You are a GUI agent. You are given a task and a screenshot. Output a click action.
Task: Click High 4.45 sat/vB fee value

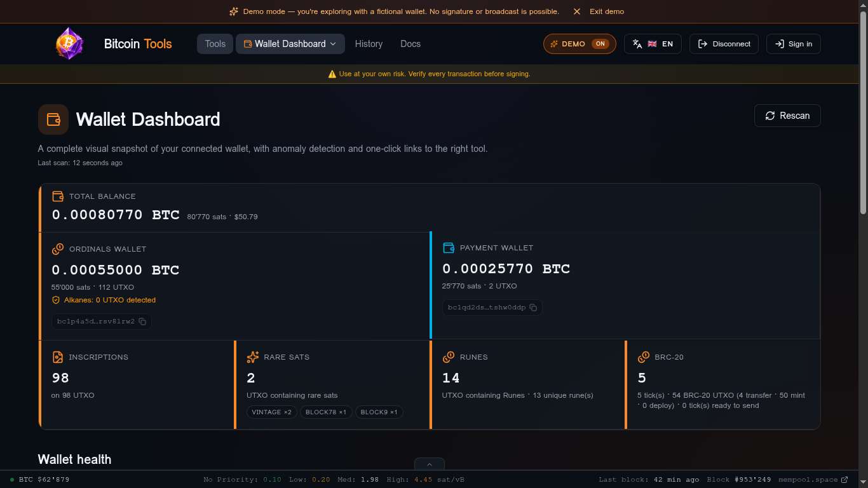point(427,480)
